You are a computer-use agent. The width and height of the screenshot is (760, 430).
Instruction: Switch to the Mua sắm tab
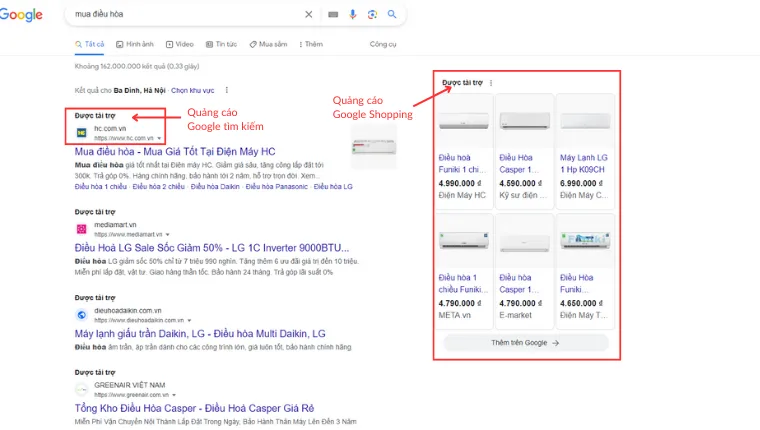(x=269, y=44)
